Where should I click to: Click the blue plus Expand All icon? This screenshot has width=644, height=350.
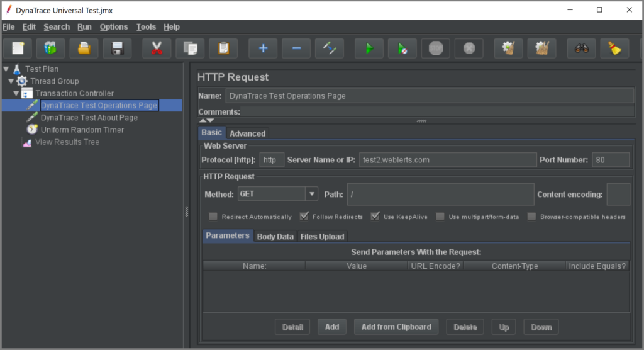(263, 48)
